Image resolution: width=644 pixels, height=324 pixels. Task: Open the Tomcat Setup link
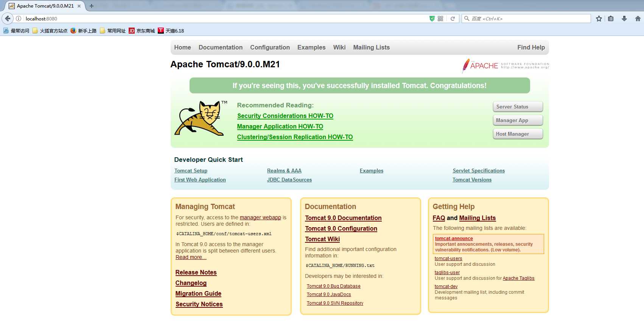[191, 171]
